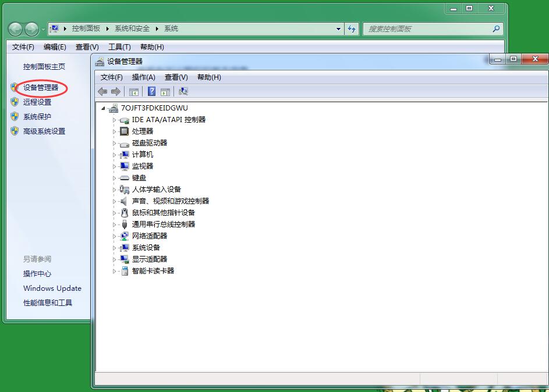
Task: Collapse the 7OJFT3FDKEIDGWU root node
Action: click(x=104, y=108)
